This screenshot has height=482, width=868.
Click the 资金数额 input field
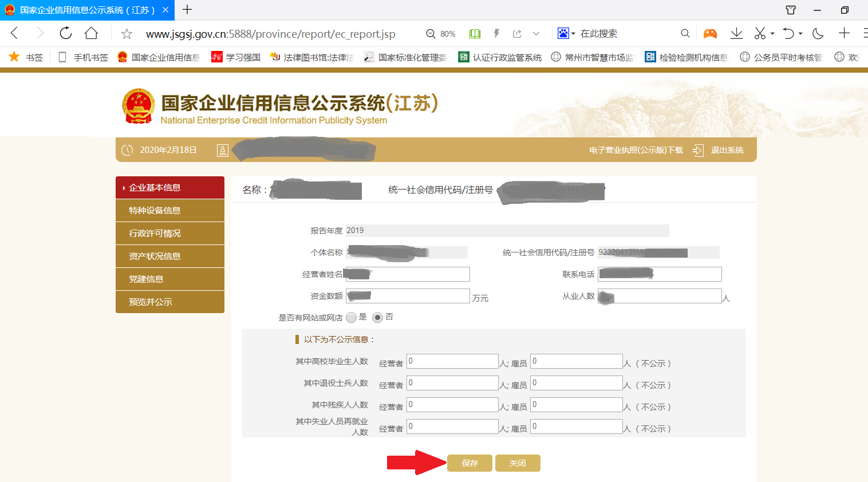point(407,296)
